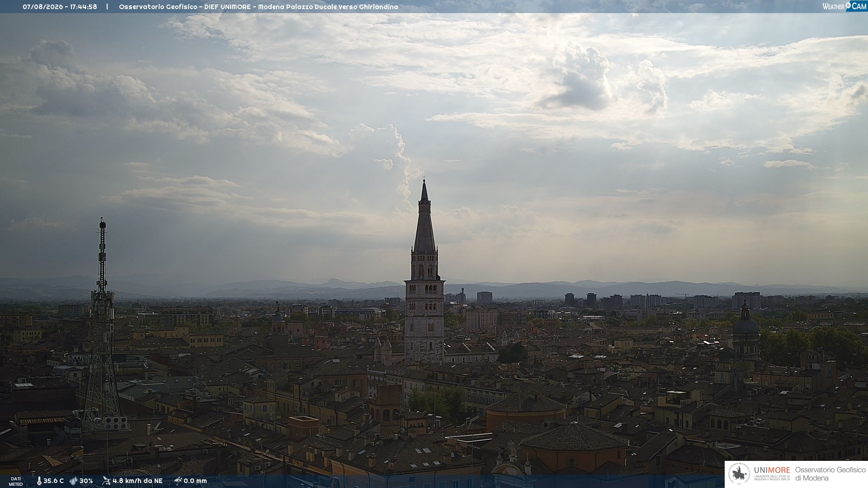Screen dimensions: 868x488
Task: Click the wind vane icon
Action: point(106,481)
